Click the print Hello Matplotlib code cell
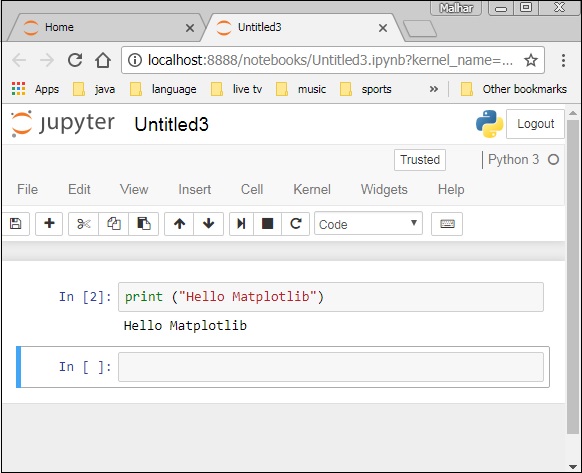This screenshot has width=582, height=473. click(x=331, y=297)
